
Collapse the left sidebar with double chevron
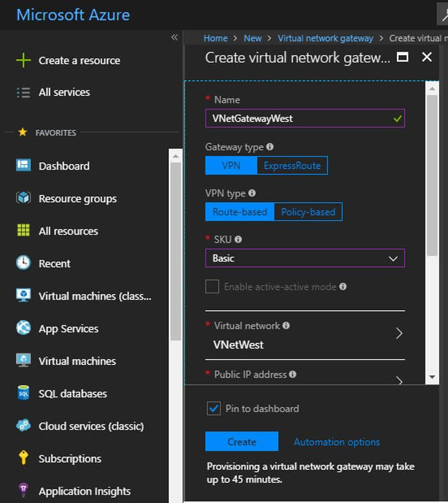(x=174, y=37)
